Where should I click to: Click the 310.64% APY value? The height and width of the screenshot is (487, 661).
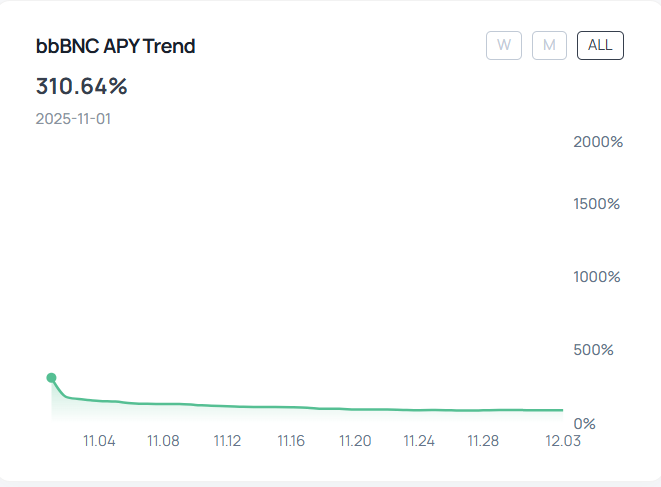(x=81, y=86)
